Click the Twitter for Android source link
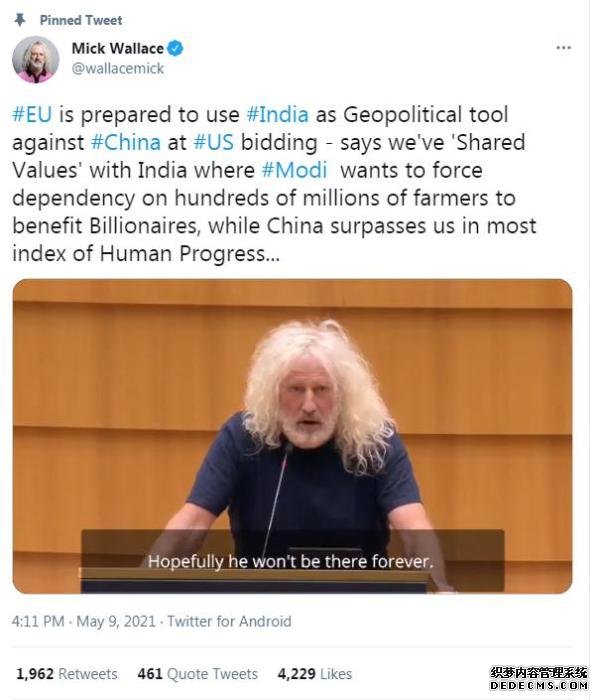This screenshot has width=599, height=700. point(229,621)
